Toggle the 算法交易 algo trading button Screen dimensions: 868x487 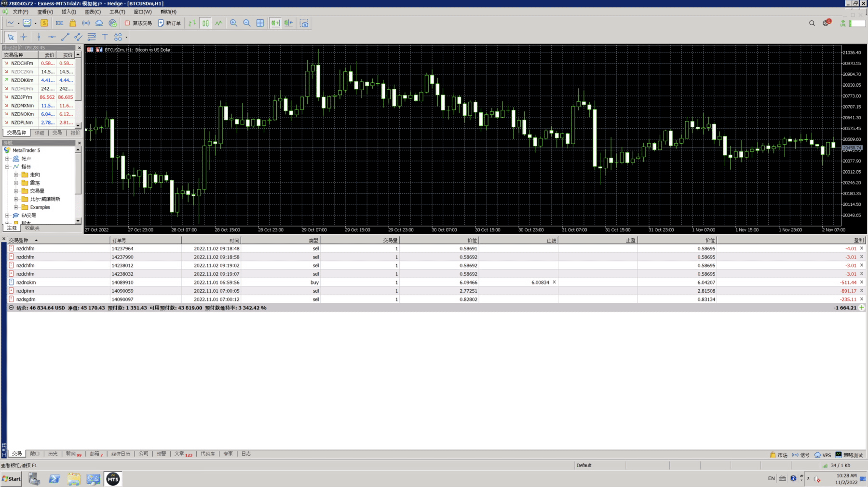point(138,23)
